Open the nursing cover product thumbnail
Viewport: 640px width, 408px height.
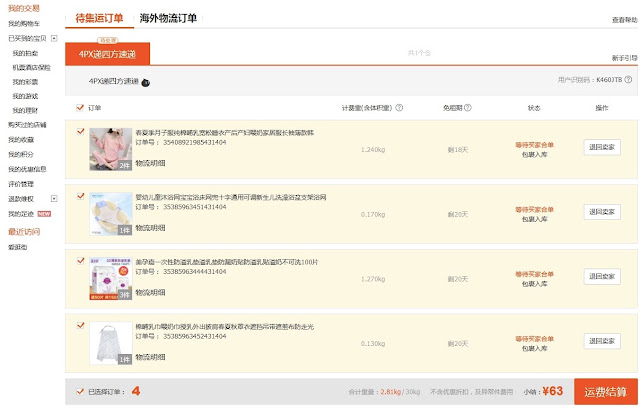(x=111, y=343)
